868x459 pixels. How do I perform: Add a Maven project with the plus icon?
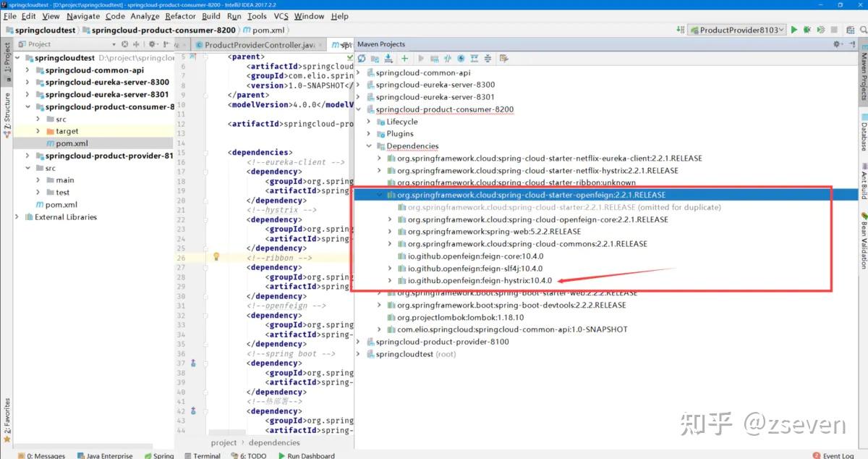[404, 59]
